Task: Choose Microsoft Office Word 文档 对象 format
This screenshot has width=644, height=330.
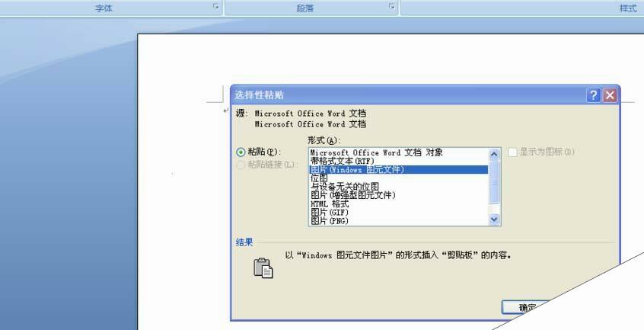Action: [x=377, y=152]
